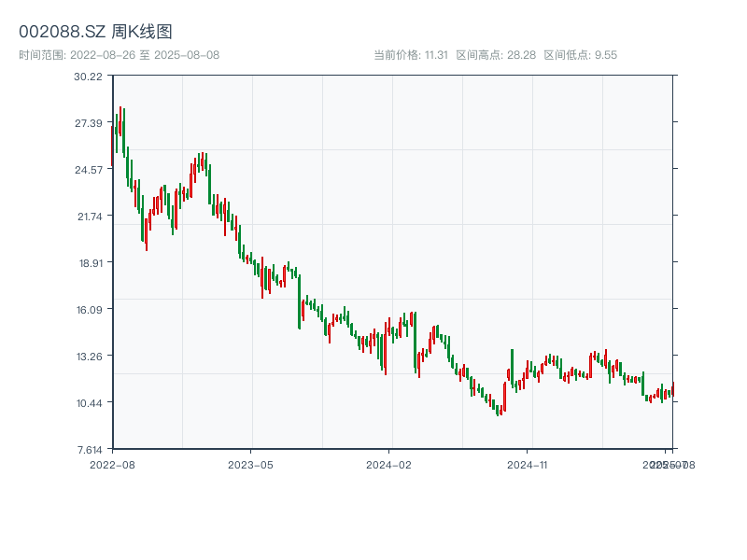Select the 时间范围 date range text
Image resolution: width=747 pixels, height=560 pixels.
coord(119,55)
